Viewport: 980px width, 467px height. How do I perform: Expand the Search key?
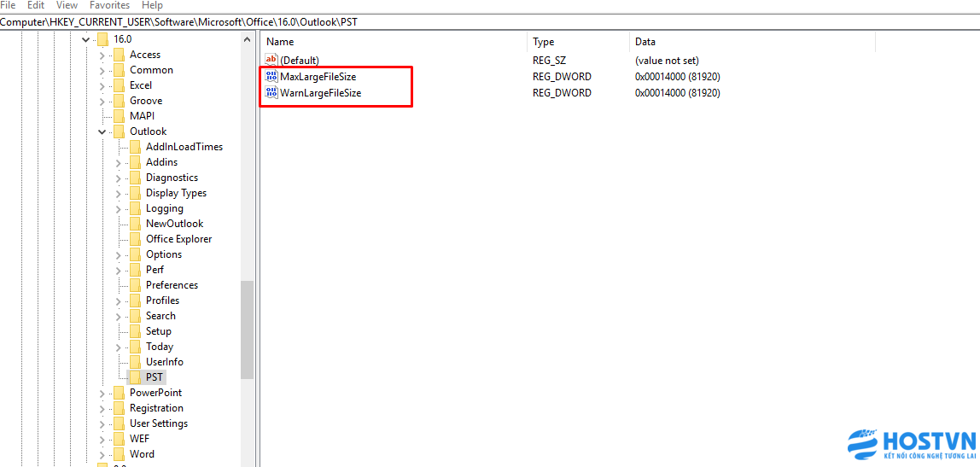click(118, 317)
